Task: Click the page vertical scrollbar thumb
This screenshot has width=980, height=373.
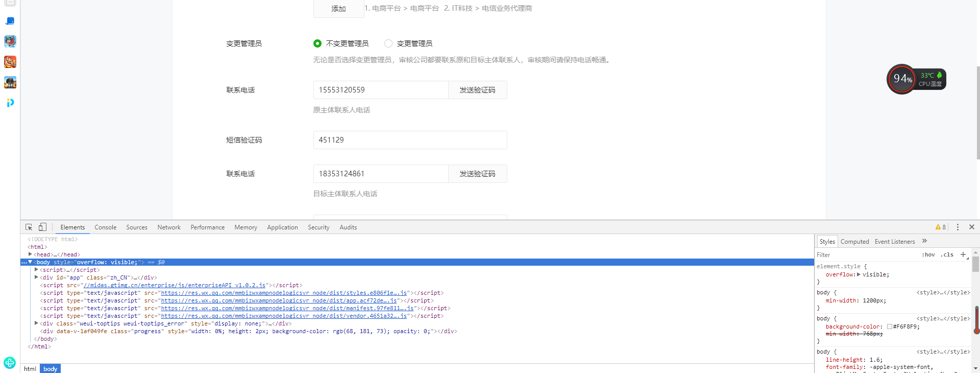Action: tap(977, 113)
